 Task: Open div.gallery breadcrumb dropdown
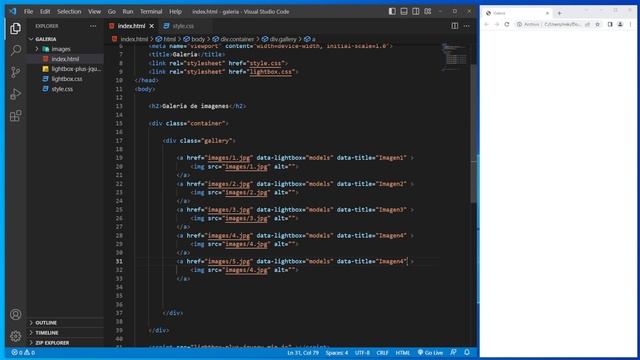click(x=280, y=39)
